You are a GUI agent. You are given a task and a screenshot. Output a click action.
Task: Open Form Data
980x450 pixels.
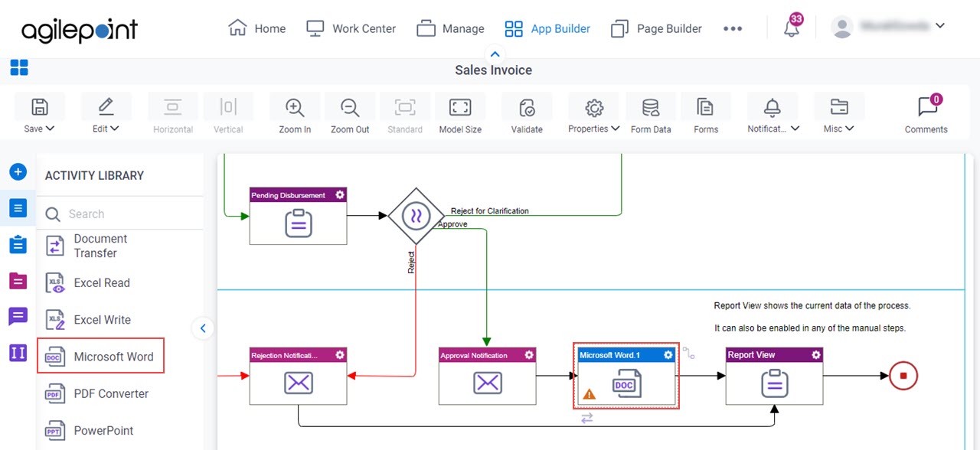tap(651, 114)
